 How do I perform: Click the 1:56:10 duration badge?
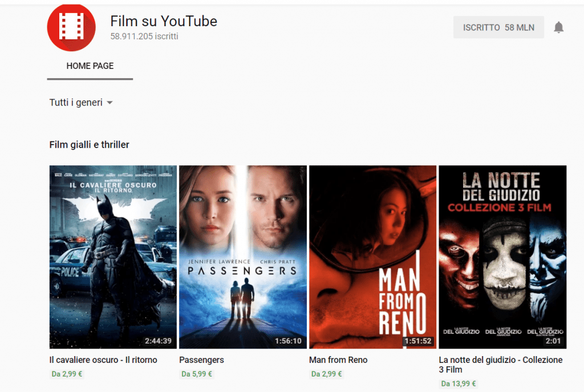pyautogui.click(x=288, y=341)
